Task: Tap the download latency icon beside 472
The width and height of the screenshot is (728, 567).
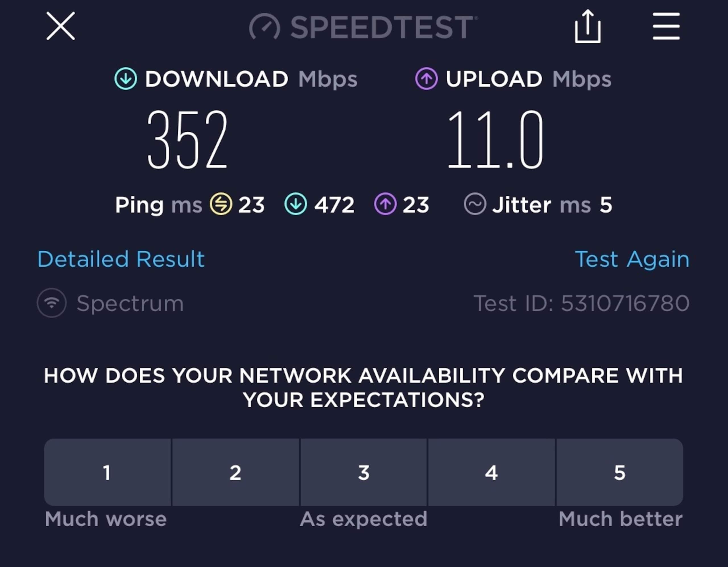Action: pos(296,204)
